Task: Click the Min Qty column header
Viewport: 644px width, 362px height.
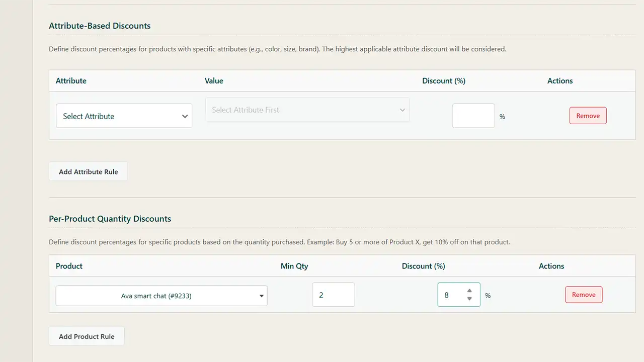Action: [x=294, y=266]
